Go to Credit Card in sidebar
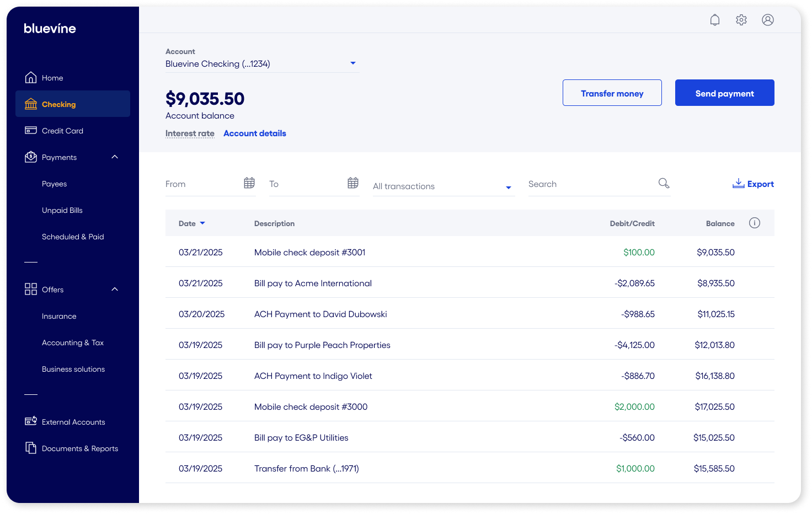Screen dimensions: 812x514 pyautogui.click(x=62, y=131)
